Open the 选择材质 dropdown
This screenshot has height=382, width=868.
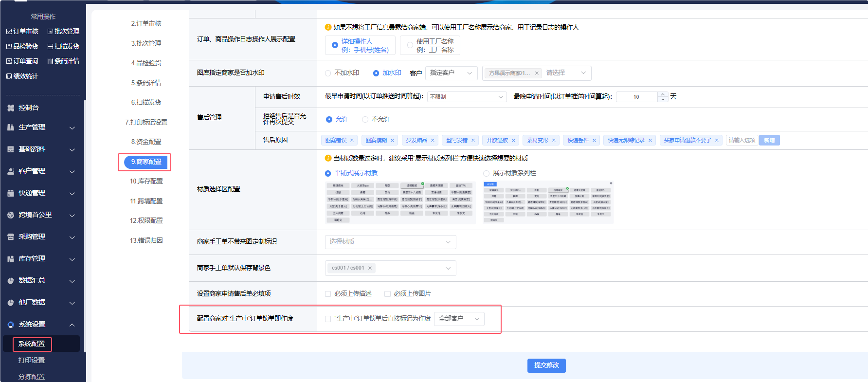pos(390,242)
